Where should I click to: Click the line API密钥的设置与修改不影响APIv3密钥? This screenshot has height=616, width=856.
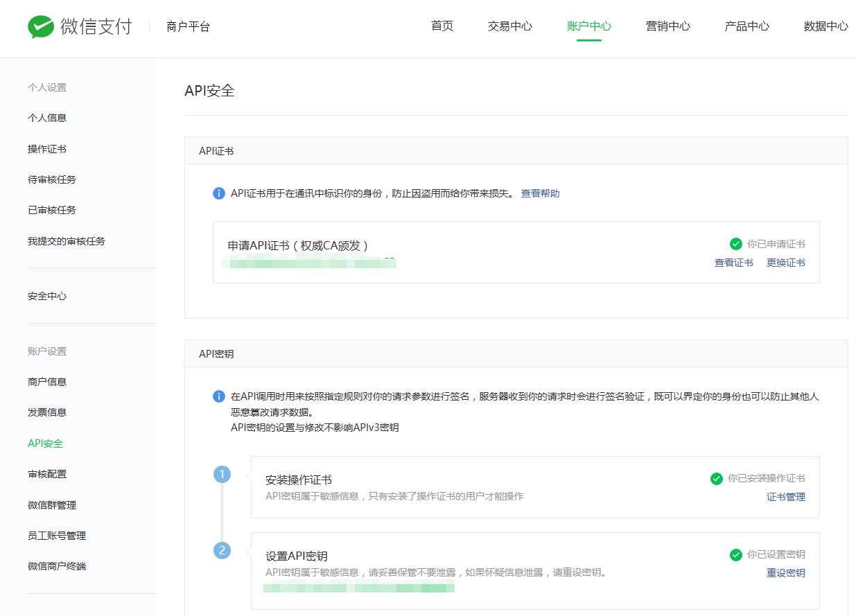[x=315, y=428]
